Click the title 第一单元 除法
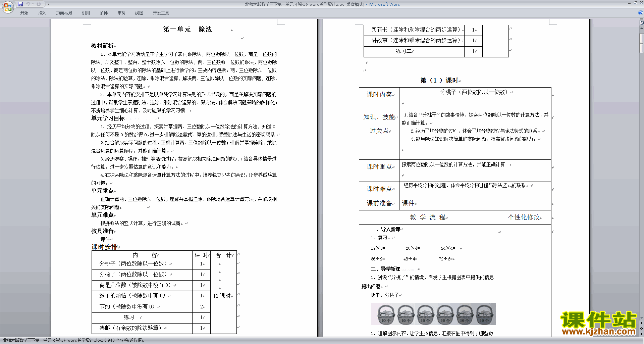The height and width of the screenshot is (344, 644). point(187,30)
